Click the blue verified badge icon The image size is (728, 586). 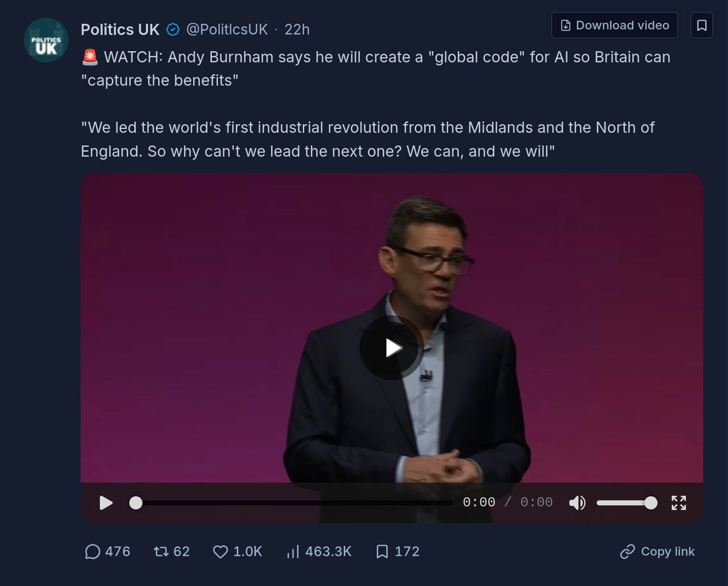point(173,30)
